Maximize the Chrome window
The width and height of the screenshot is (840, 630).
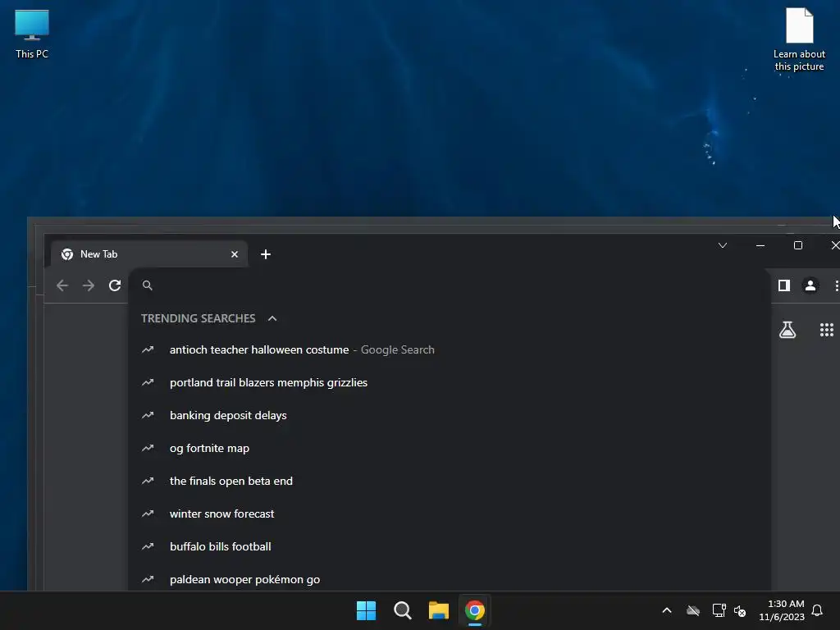pyautogui.click(x=797, y=245)
